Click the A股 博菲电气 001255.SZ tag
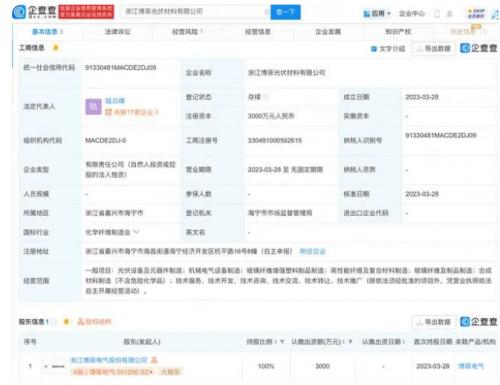This screenshot has width=500, height=385. coord(113,372)
